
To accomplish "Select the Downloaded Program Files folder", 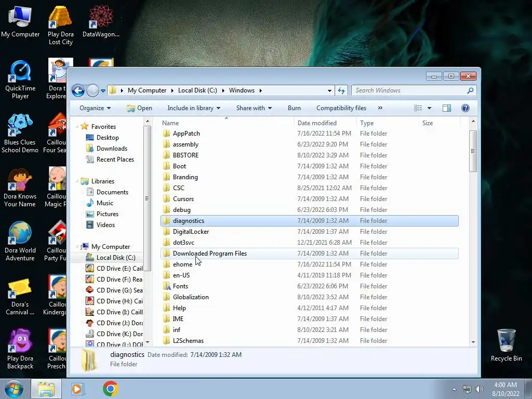I will pos(210,254).
